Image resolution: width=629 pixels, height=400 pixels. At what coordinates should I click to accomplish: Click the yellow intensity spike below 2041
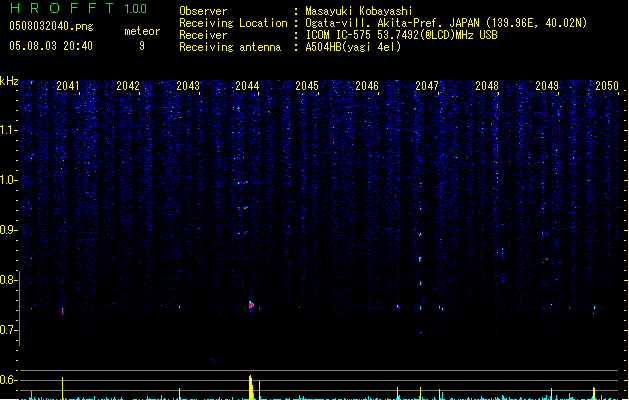[62, 388]
